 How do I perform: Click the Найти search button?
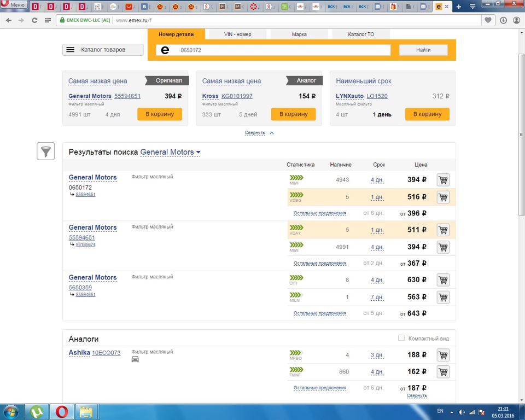tap(423, 50)
